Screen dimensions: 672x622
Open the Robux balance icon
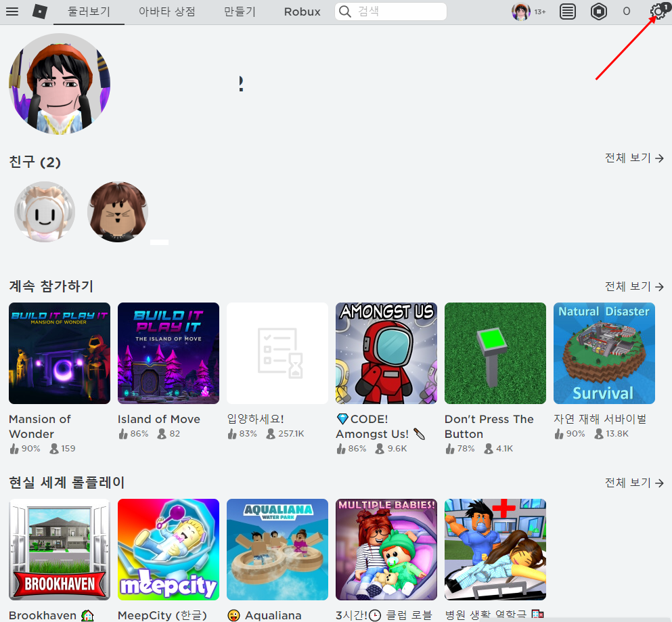(x=598, y=12)
